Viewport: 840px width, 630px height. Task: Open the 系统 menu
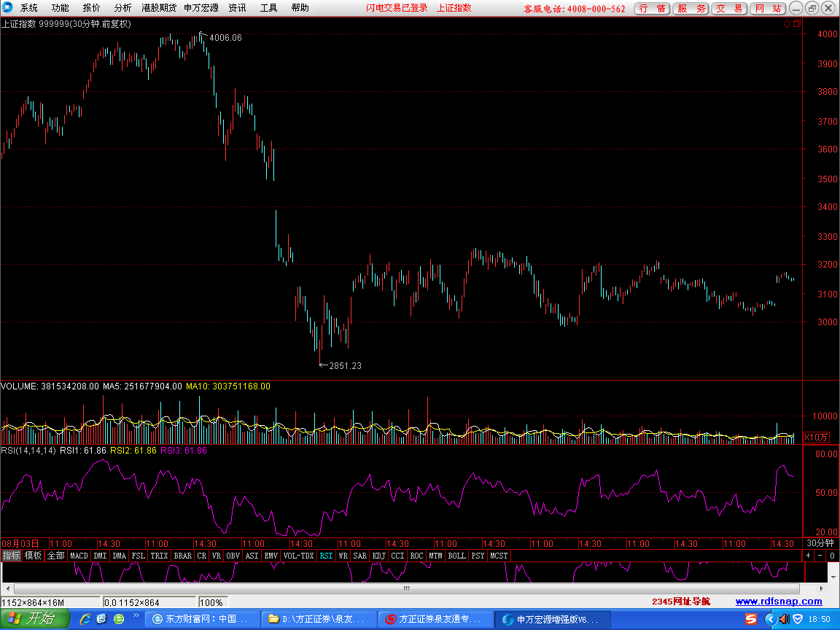[x=29, y=8]
